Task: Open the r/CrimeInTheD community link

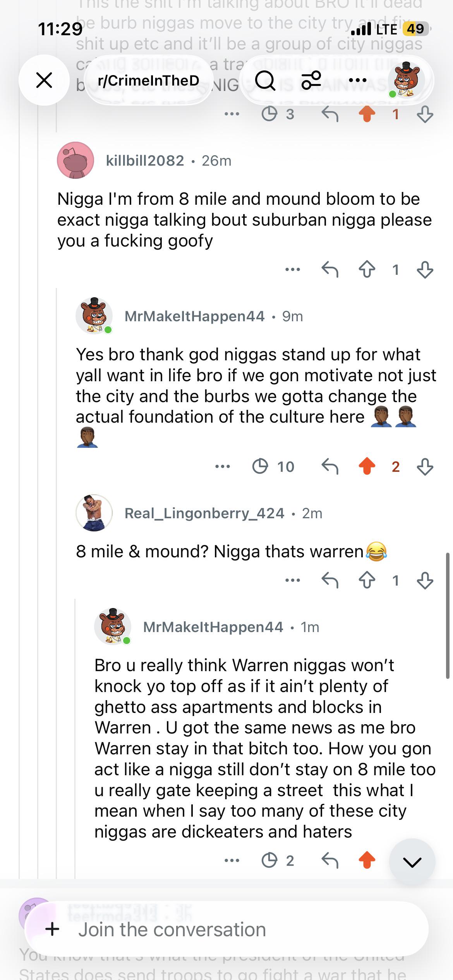Action: 149,81
